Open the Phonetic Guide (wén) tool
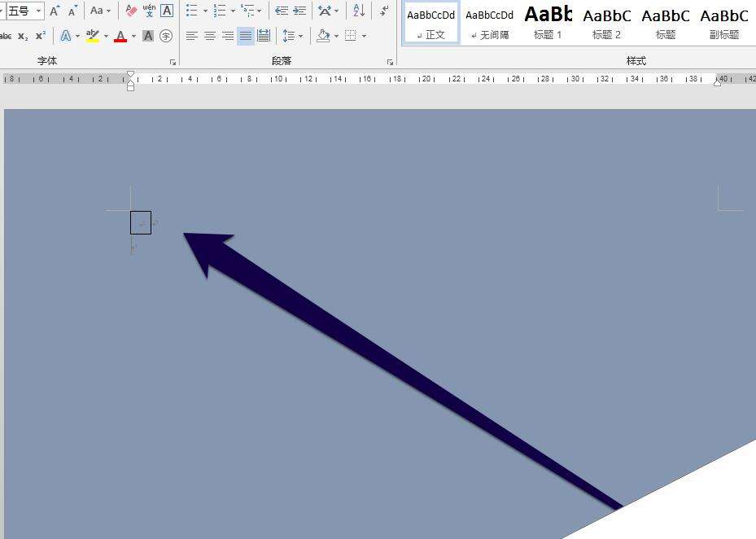Screen dimensions: 756x539 (149, 11)
